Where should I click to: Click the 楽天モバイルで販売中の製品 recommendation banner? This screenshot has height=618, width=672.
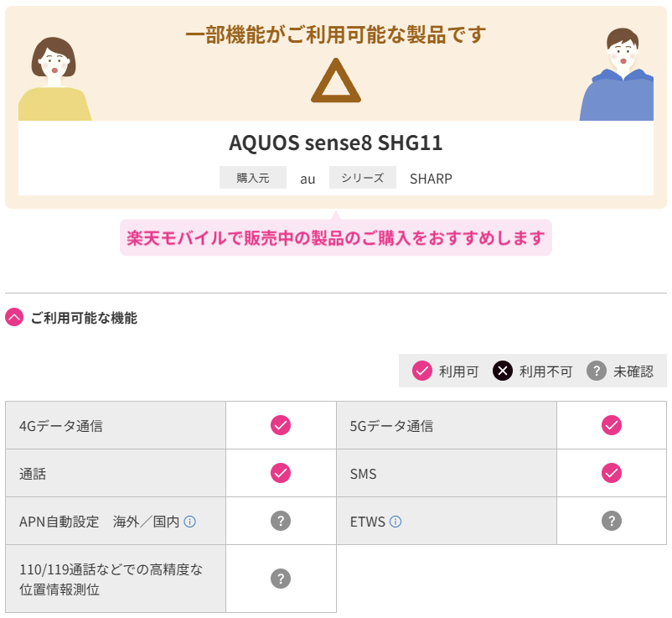click(x=336, y=237)
